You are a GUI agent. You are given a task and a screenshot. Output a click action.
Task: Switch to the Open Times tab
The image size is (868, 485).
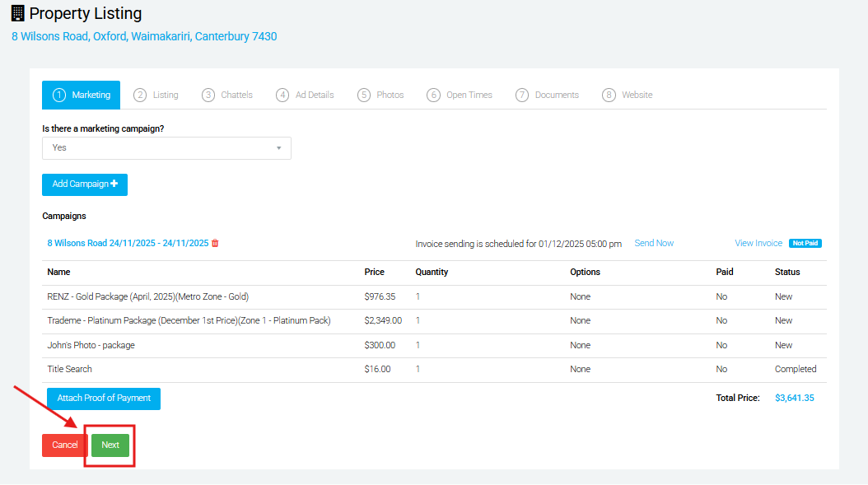tap(460, 96)
